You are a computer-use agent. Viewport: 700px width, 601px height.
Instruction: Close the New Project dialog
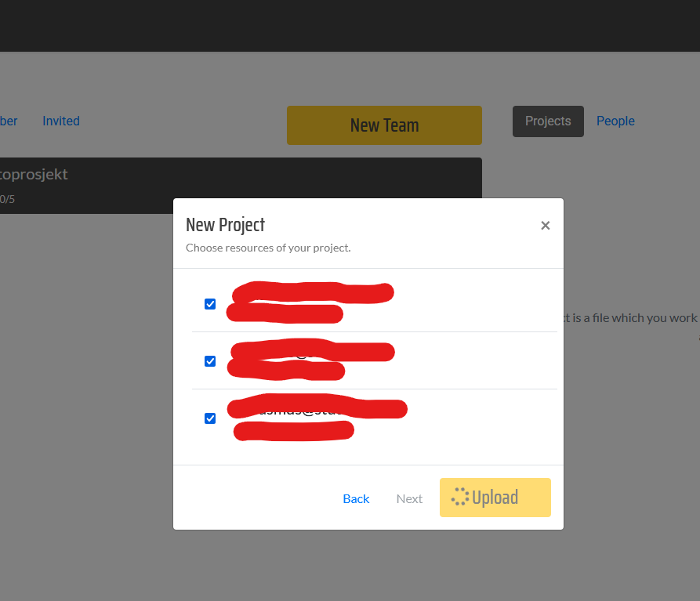coord(545,226)
